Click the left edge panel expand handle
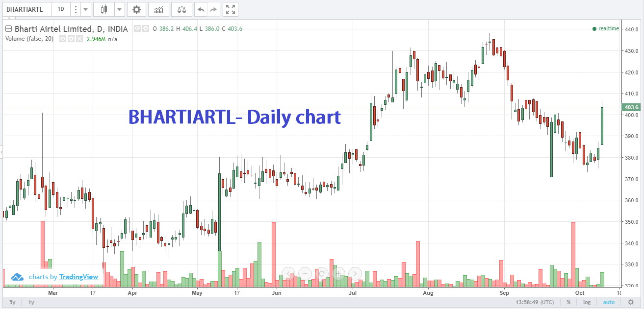 pyautogui.click(x=1, y=153)
